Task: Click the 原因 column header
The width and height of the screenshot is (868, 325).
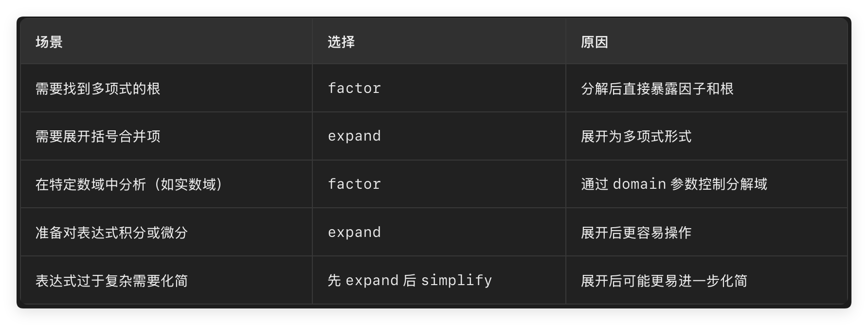Action: (595, 42)
